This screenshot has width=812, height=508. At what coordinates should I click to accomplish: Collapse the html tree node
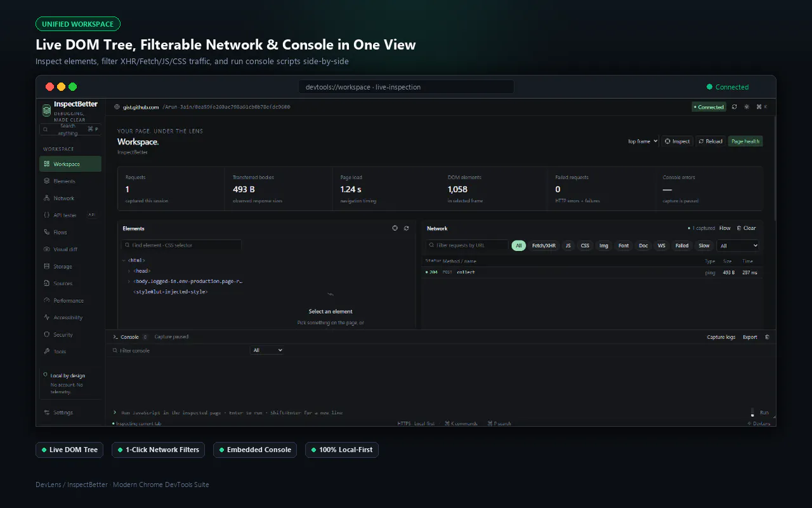click(x=124, y=260)
